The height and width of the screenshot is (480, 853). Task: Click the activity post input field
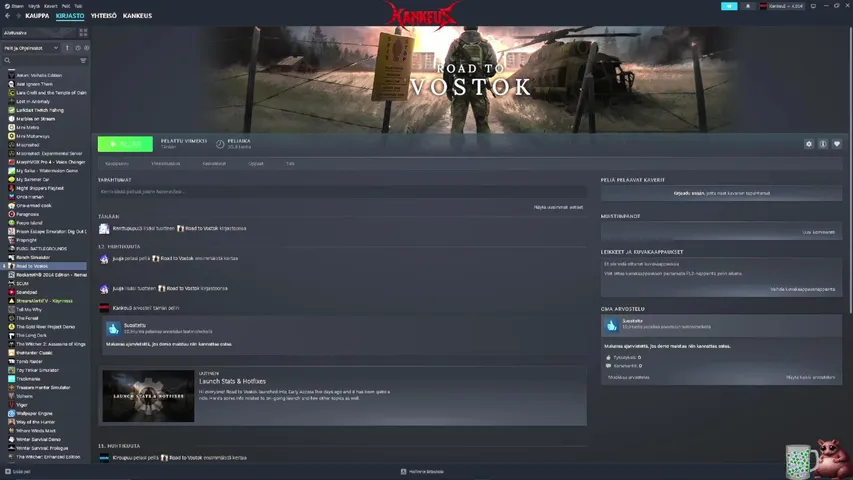(x=343, y=192)
